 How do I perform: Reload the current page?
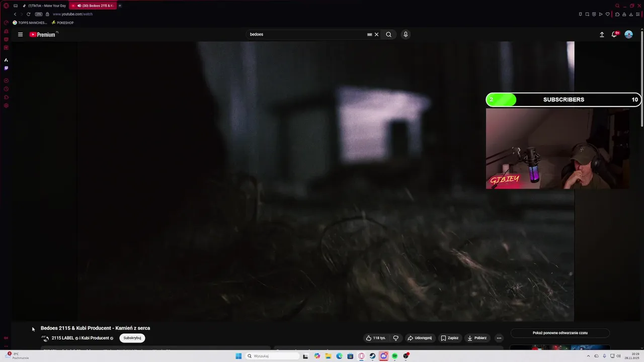point(28,14)
